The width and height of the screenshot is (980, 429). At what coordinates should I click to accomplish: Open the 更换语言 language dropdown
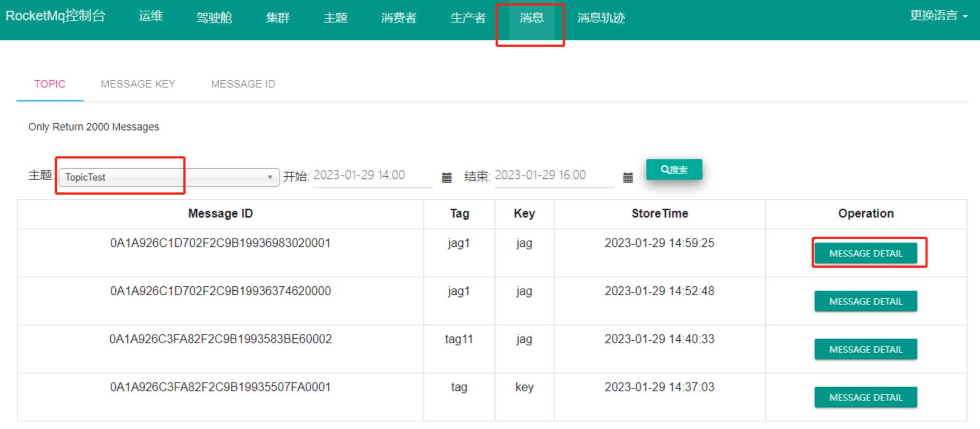pyautogui.click(x=938, y=16)
